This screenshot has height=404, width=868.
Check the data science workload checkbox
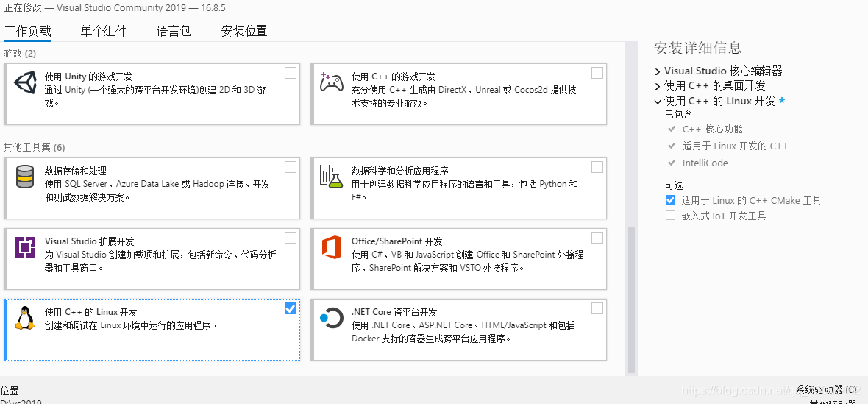click(x=597, y=167)
